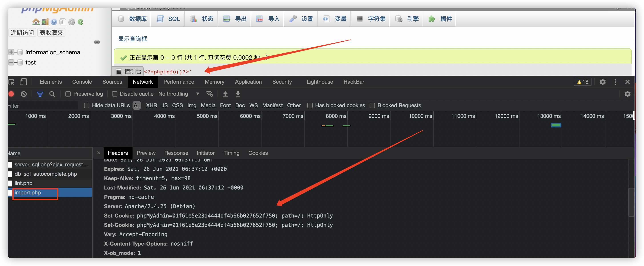Focus the network Filter input
This screenshot has height=266, width=644.
pos(43,106)
